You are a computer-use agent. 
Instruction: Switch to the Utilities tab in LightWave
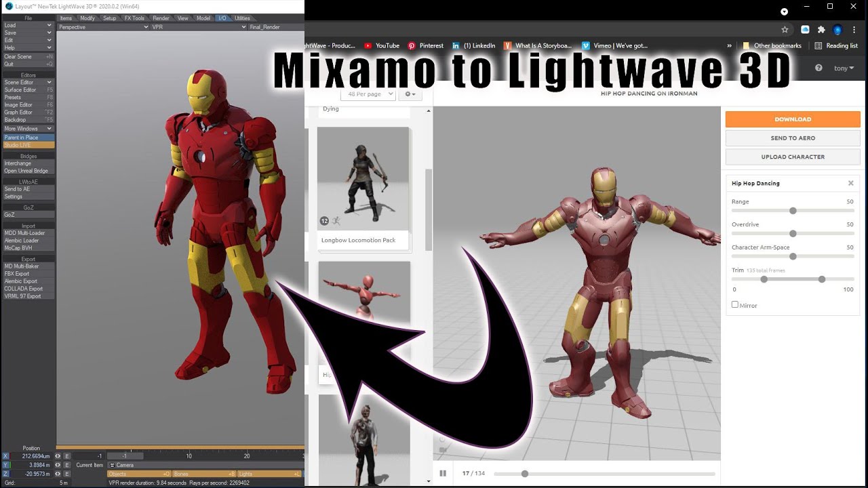pyautogui.click(x=242, y=18)
